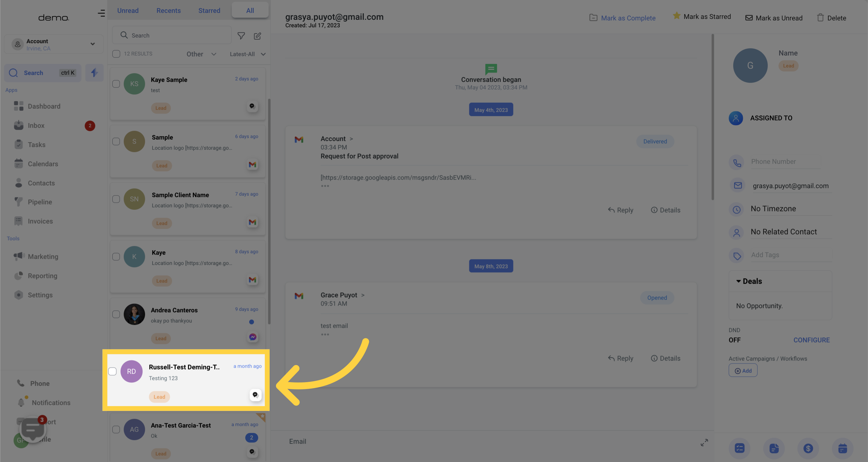Click Add button in Active Campaigns
This screenshot has width=868, height=462.
click(743, 370)
